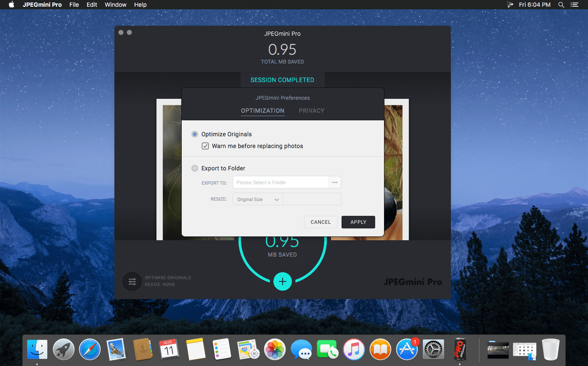Select the Optimize Originals radio button
This screenshot has width=588, height=366.
195,134
